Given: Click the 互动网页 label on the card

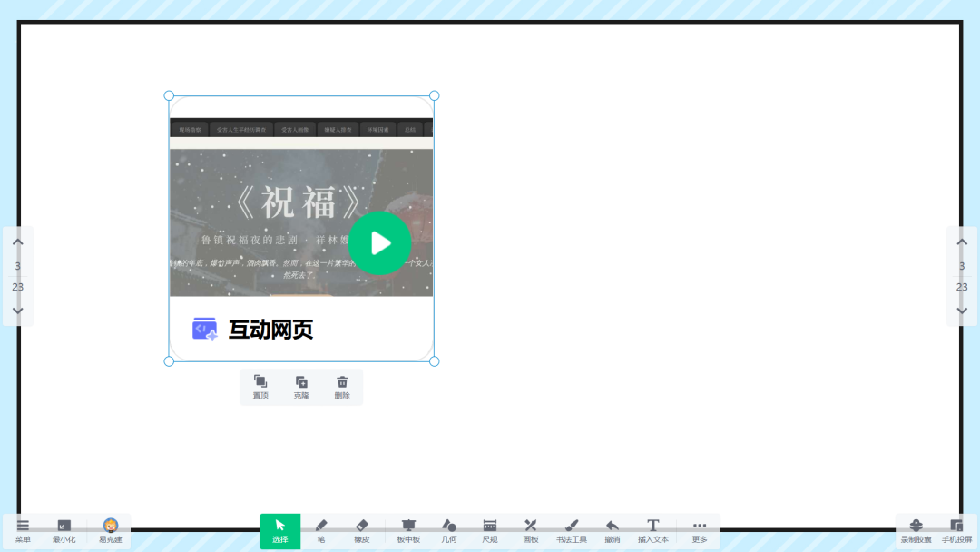Looking at the screenshot, I should coord(270,330).
